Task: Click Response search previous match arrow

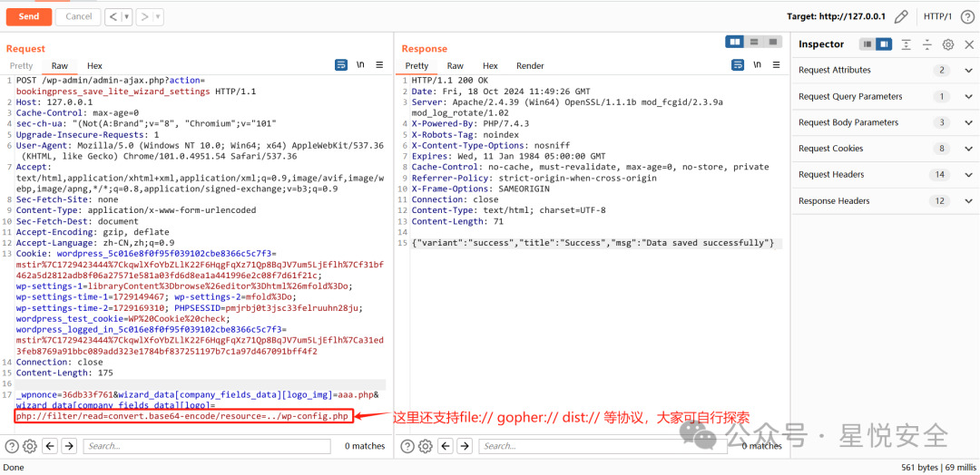Action: [x=446, y=446]
